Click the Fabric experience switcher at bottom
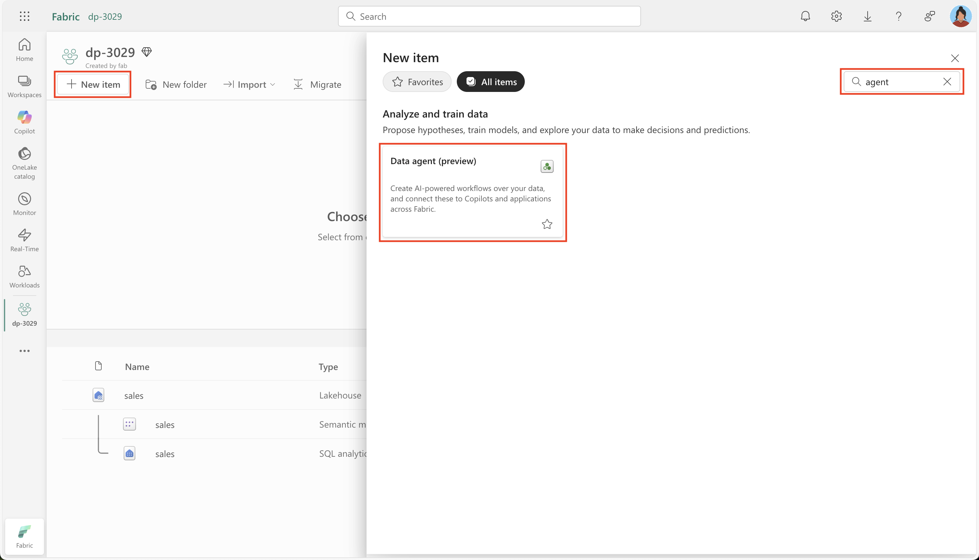The height and width of the screenshot is (560, 979). pyautogui.click(x=25, y=537)
